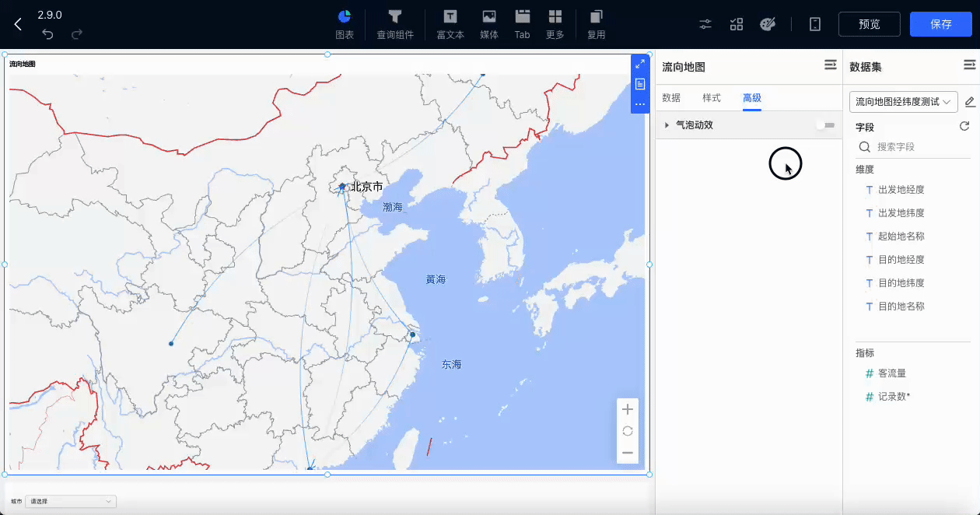Zoom in on the map

click(628, 409)
